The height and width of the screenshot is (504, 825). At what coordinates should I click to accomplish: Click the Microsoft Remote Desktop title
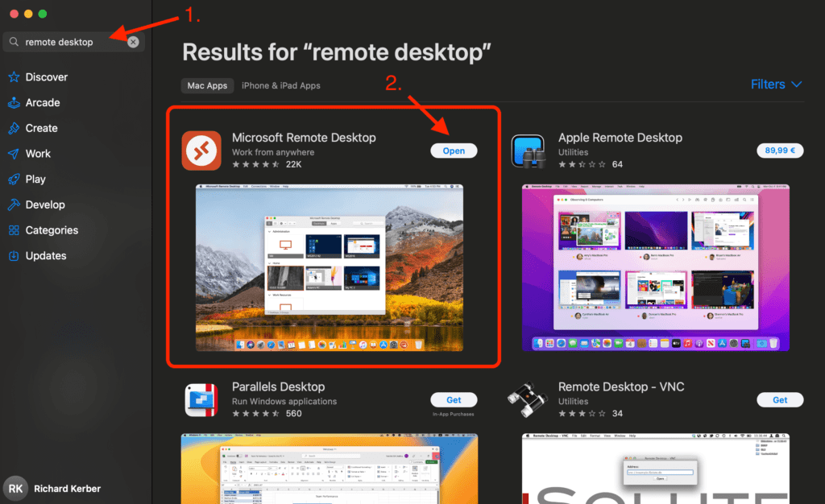[x=304, y=138]
